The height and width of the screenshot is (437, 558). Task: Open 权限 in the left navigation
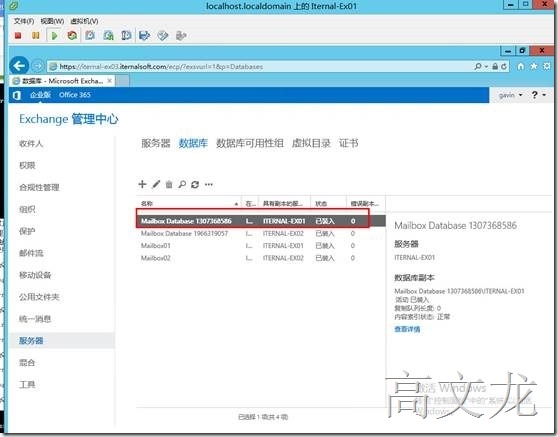27,165
